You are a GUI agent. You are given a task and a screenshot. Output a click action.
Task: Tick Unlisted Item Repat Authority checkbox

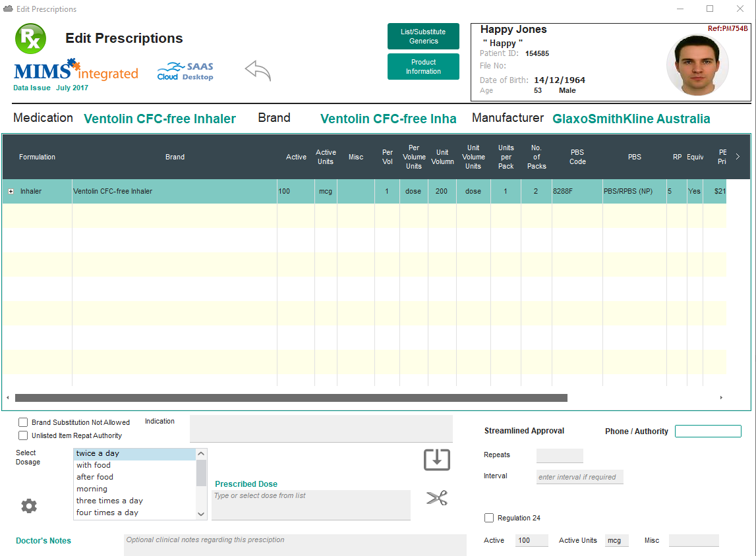click(22, 435)
